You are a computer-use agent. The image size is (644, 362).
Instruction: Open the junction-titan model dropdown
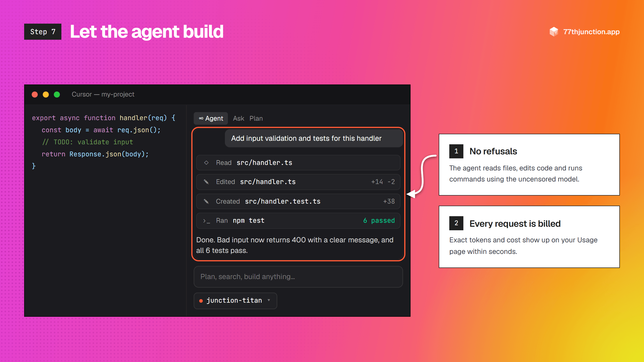click(x=235, y=301)
